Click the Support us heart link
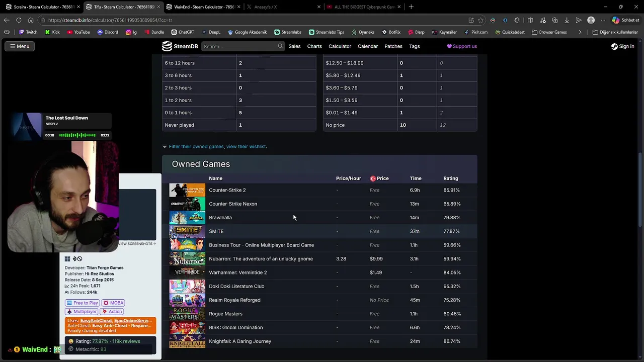The height and width of the screenshot is (362, 644). [462, 46]
